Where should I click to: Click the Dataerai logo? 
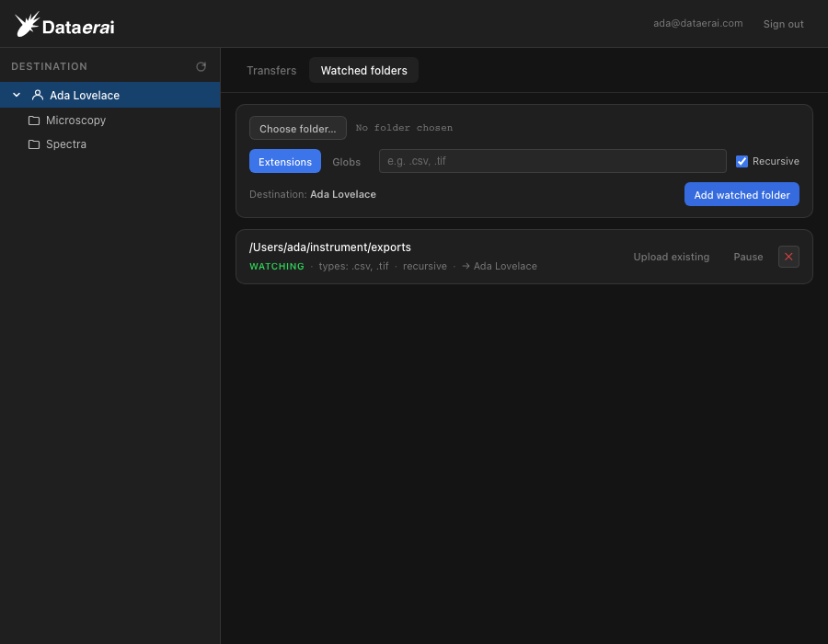point(64,24)
